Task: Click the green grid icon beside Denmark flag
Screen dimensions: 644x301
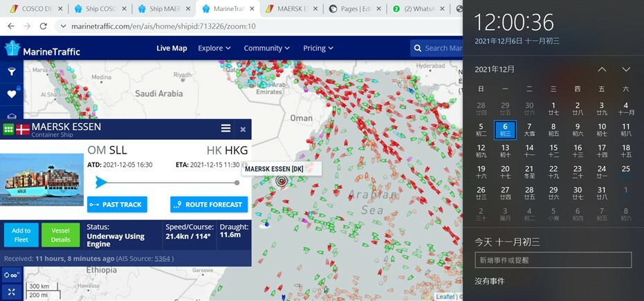Action: tap(8, 129)
